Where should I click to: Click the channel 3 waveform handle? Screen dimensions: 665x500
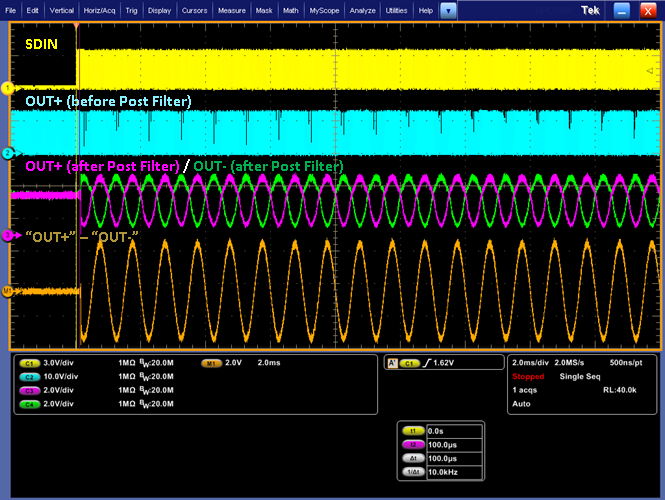pos(6,235)
